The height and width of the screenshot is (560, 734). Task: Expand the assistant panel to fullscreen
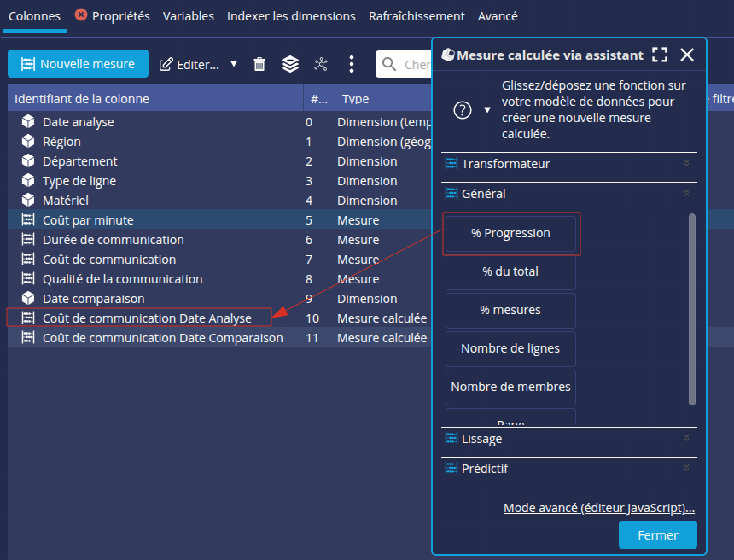click(x=659, y=55)
